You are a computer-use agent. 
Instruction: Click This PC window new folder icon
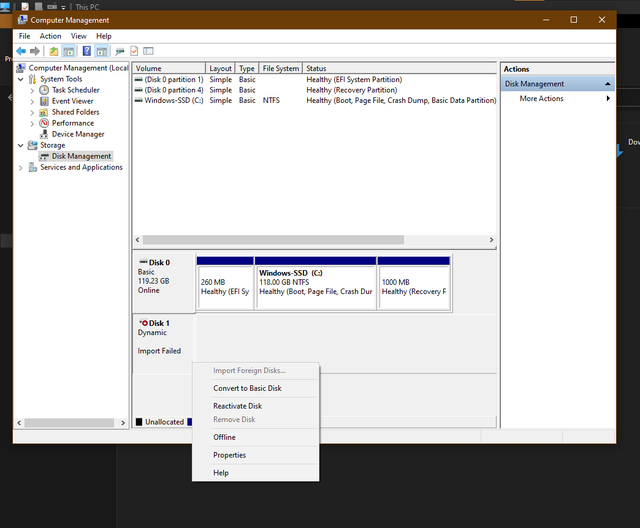click(x=39, y=6)
